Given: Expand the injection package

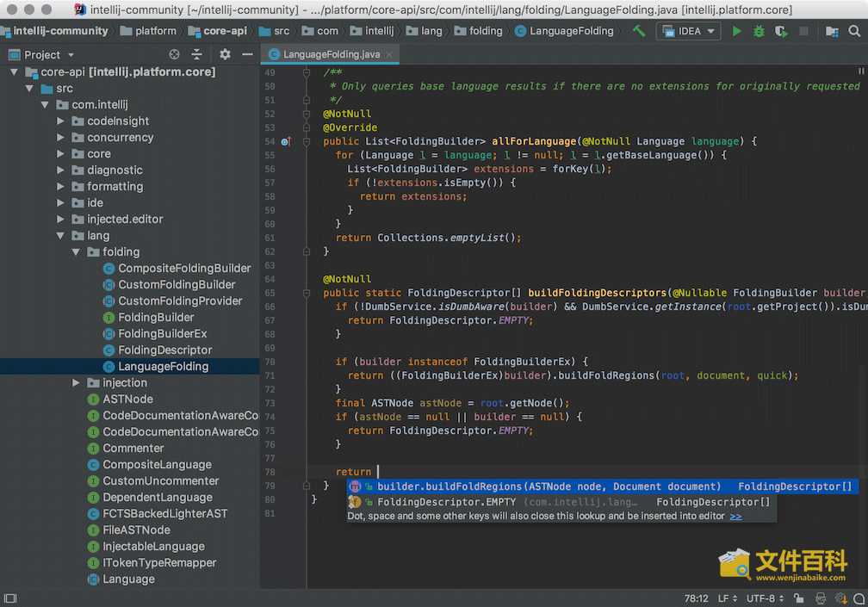Looking at the screenshot, I should coord(77,383).
